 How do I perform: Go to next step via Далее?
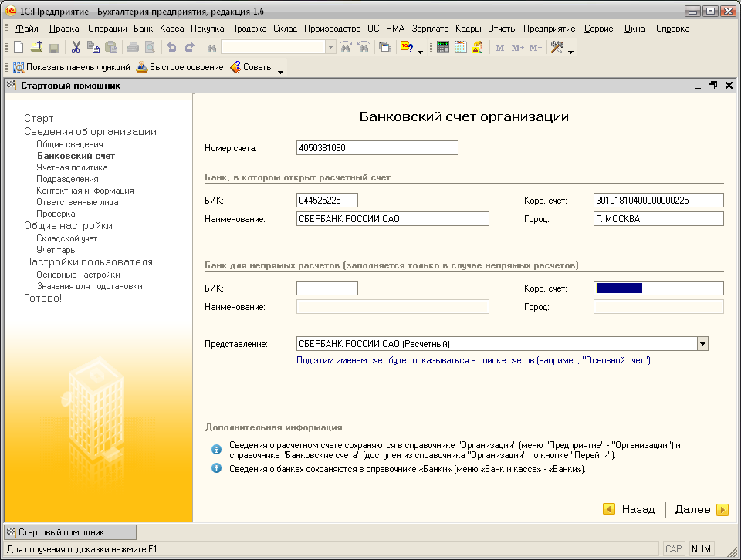(692, 510)
